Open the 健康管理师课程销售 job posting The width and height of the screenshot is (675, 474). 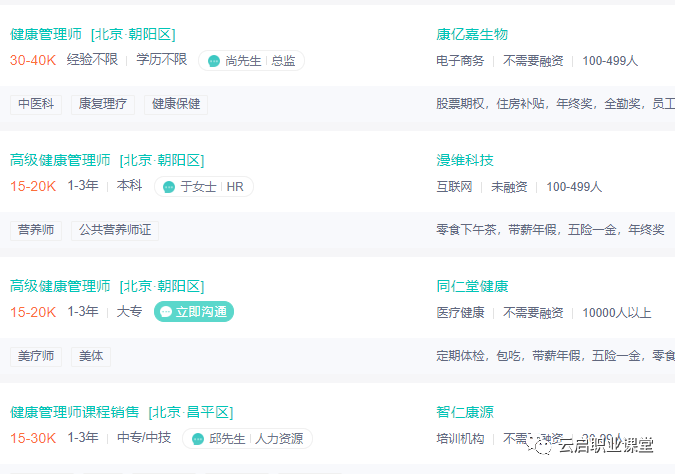[x=121, y=412]
